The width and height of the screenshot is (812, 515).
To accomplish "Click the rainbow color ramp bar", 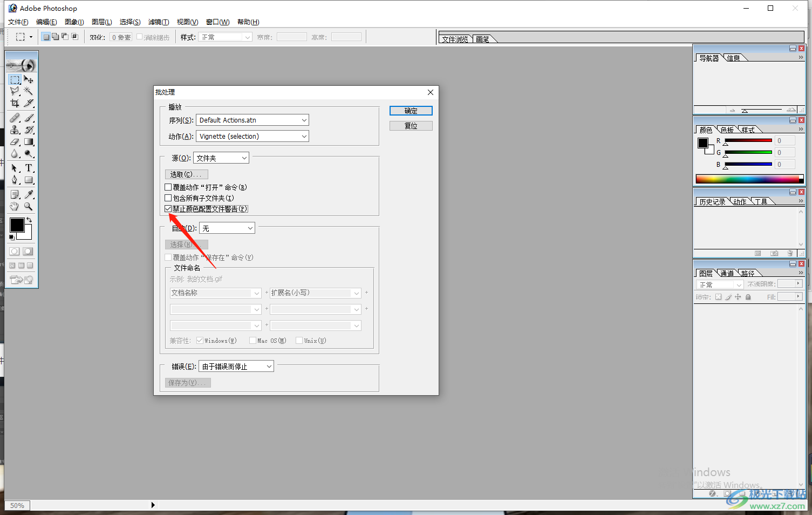I will pyautogui.click(x=749, y=179).
